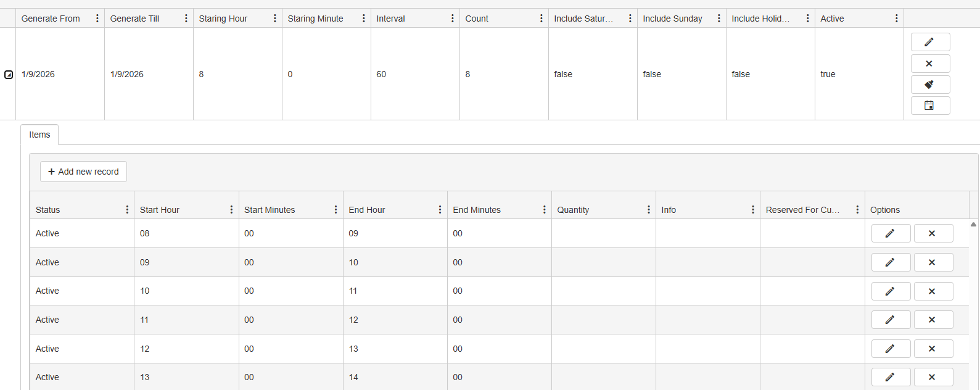This screenshot has height=390, width=980.
Task: Open the Quantity column options menu
Action: tap(648, 210)
